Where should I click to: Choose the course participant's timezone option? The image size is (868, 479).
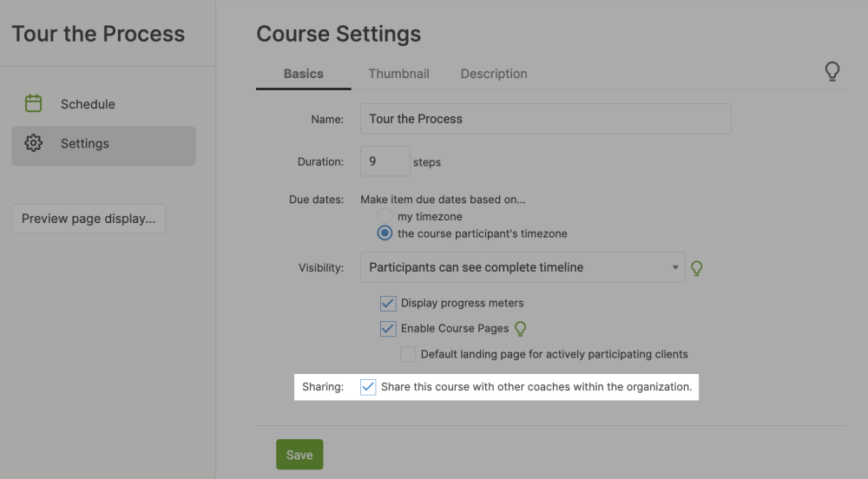coord(385,233)
